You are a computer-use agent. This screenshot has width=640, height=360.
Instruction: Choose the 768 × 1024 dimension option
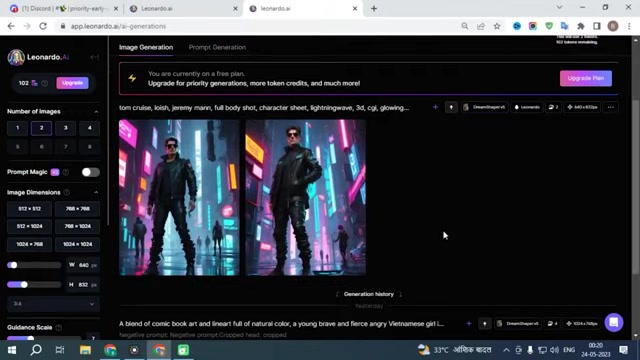(78, 226)
